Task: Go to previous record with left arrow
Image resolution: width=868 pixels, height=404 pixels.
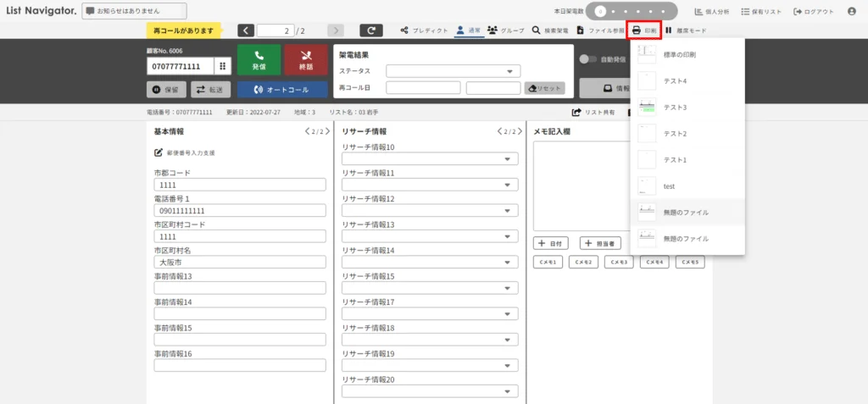Action: (x=246, y=30)
